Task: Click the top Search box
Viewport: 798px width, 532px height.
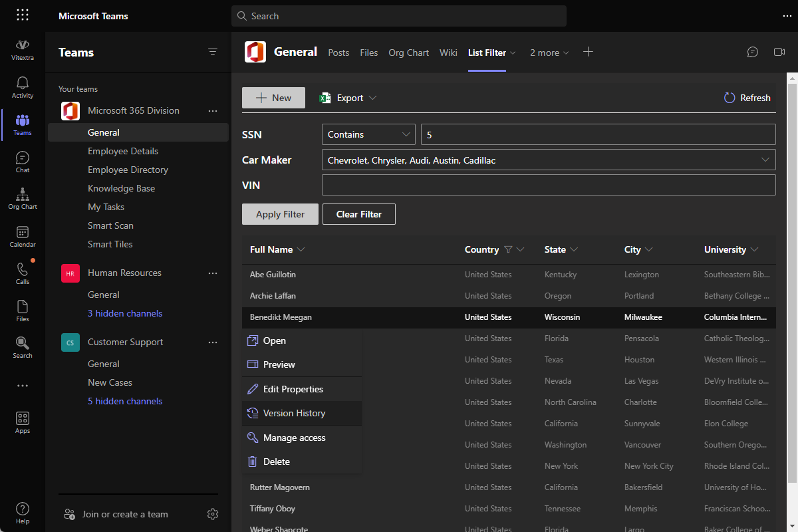Action: coord(399,16)
